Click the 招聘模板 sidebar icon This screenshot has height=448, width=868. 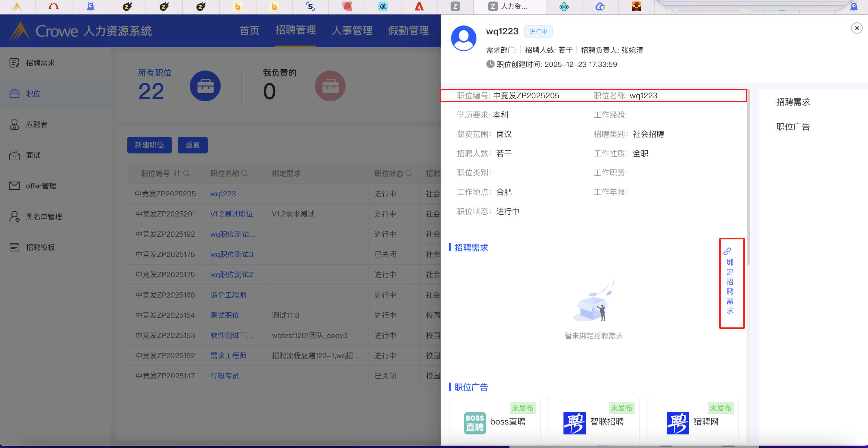tap(14, 247)
